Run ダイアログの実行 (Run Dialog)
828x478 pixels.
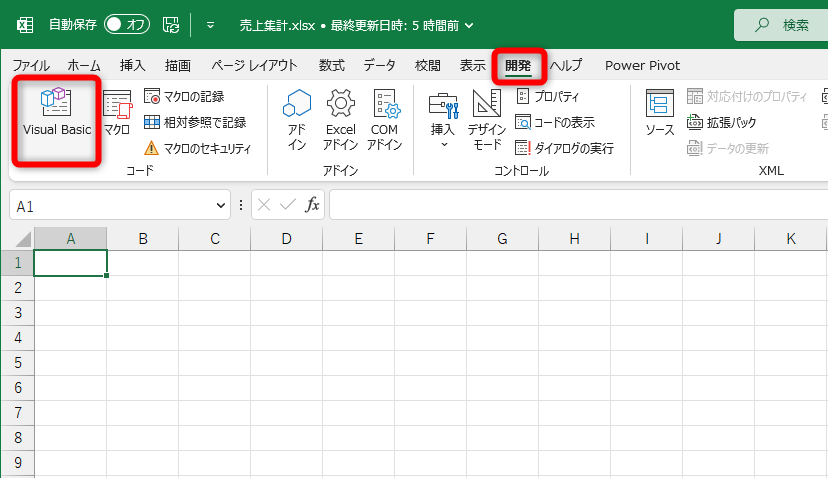(x=564, y=148)
